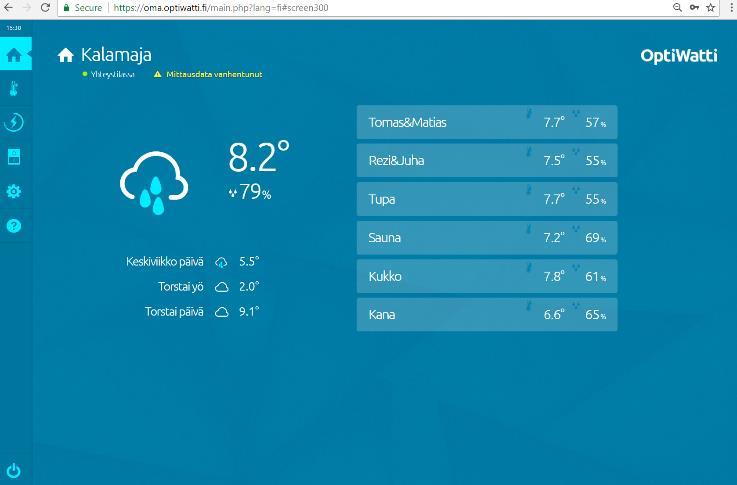Viewport: 737px width, 485px height.
Task: Open the electricity consumption section icon
Action: tap(14, 122)
